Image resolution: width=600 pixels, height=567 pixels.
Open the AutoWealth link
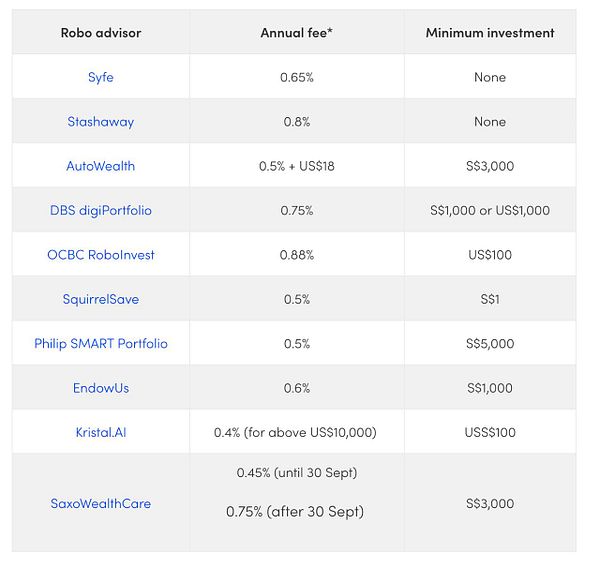[101, 166]
